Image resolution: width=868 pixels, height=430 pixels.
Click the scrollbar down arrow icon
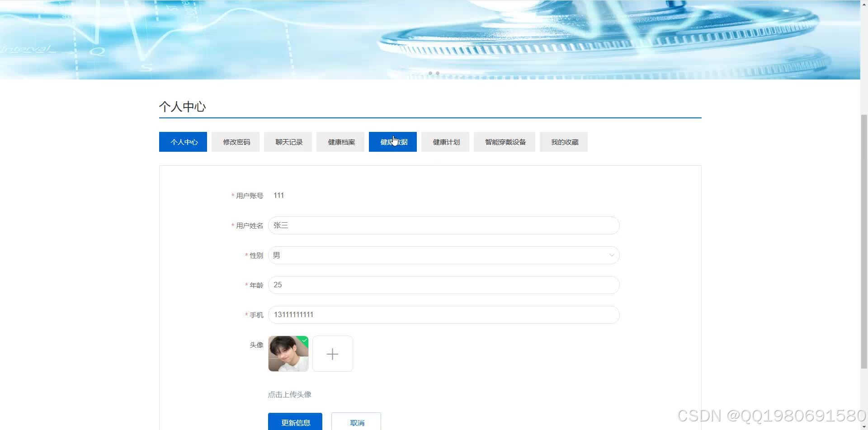864,425
